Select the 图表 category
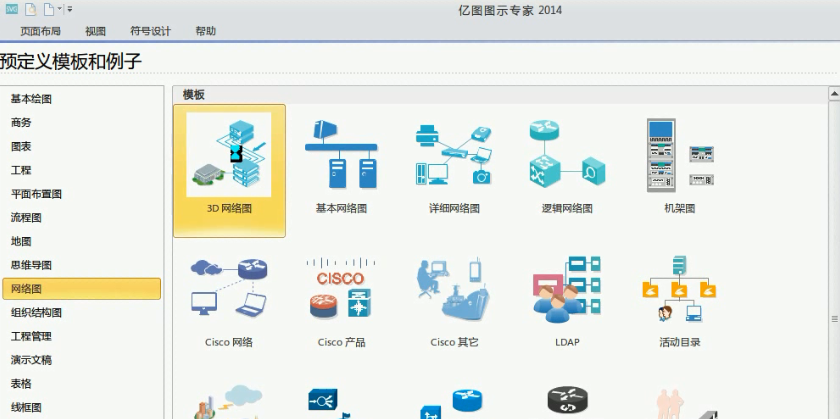 coord(81,146)
